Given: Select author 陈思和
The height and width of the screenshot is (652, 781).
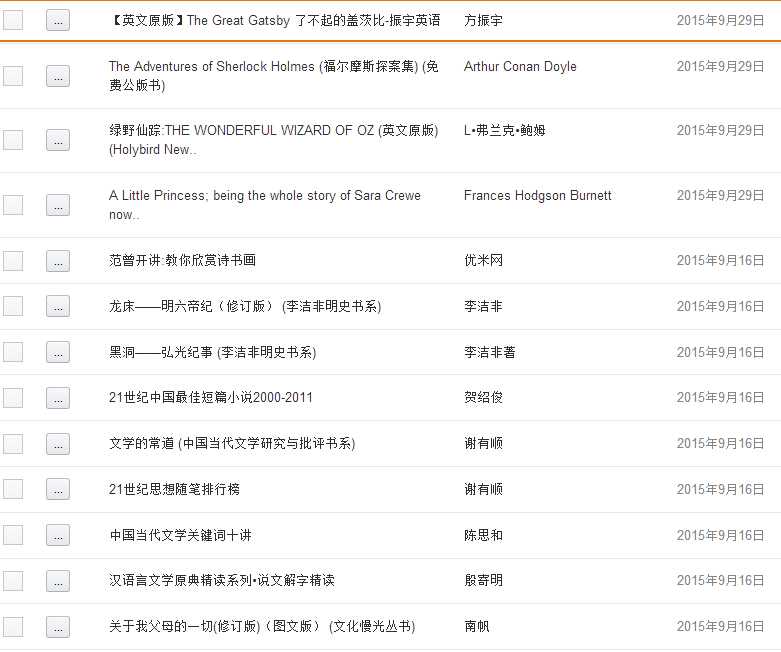Looking at the screenshot, I should [483, 535].
